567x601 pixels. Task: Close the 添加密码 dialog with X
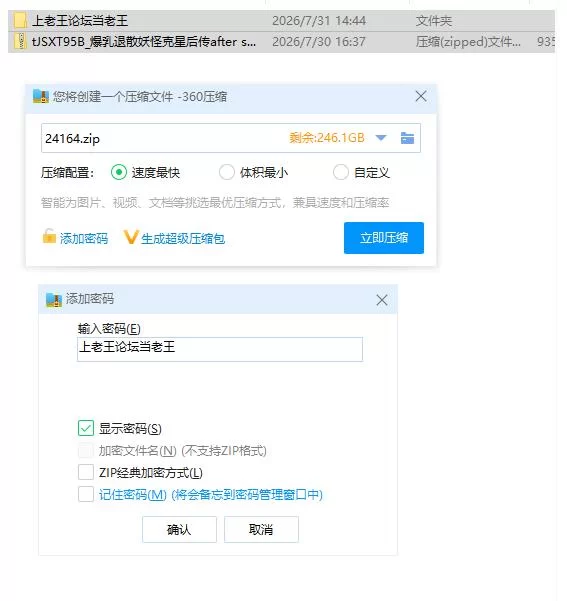(x=381, y=300)
